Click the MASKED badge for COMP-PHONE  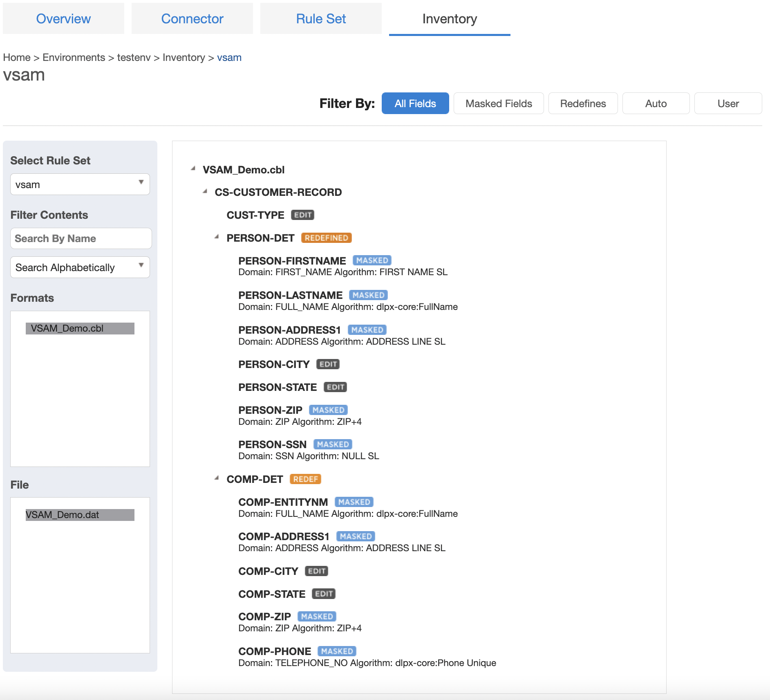337,651
